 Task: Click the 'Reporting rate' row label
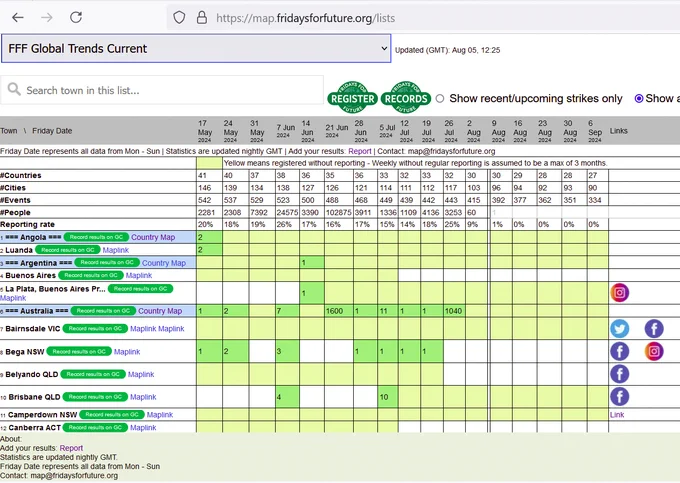(27, 225)
